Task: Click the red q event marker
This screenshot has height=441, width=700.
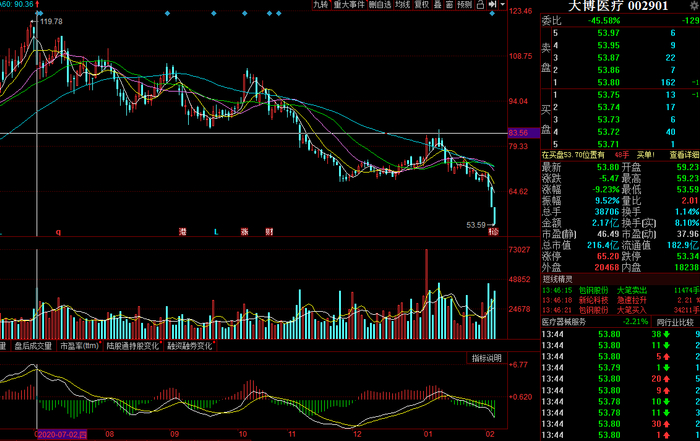Action: 58,231
